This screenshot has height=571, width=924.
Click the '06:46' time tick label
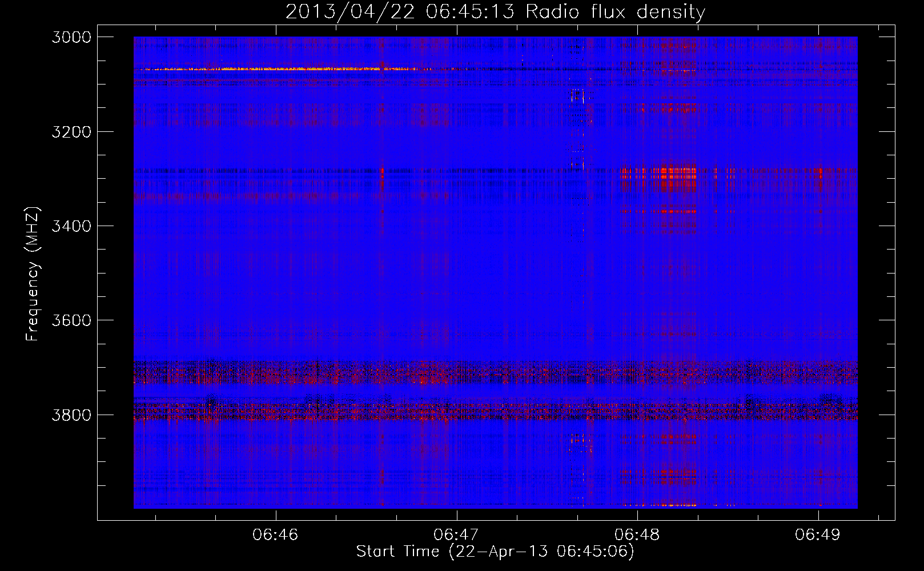[275, 534]
